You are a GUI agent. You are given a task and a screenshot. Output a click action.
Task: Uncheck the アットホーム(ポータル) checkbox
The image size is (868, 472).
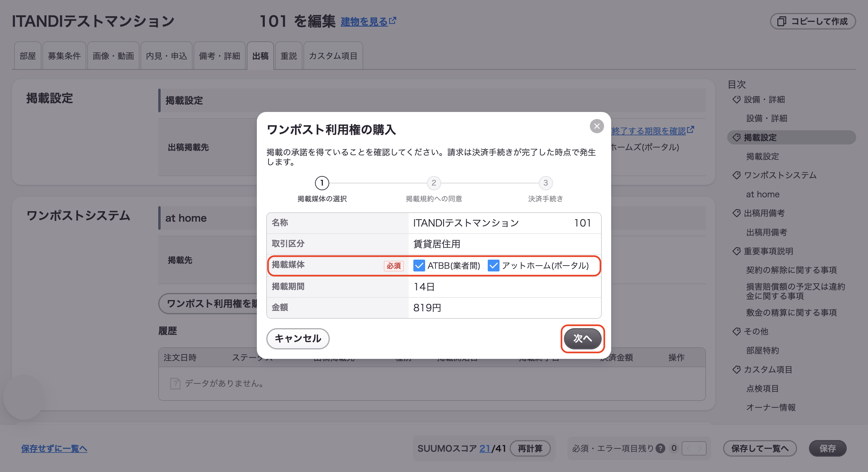click(493, 266)
